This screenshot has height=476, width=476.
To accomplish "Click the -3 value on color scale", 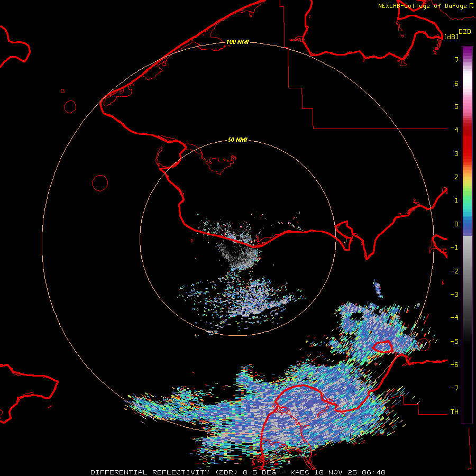I will (454, 295).
